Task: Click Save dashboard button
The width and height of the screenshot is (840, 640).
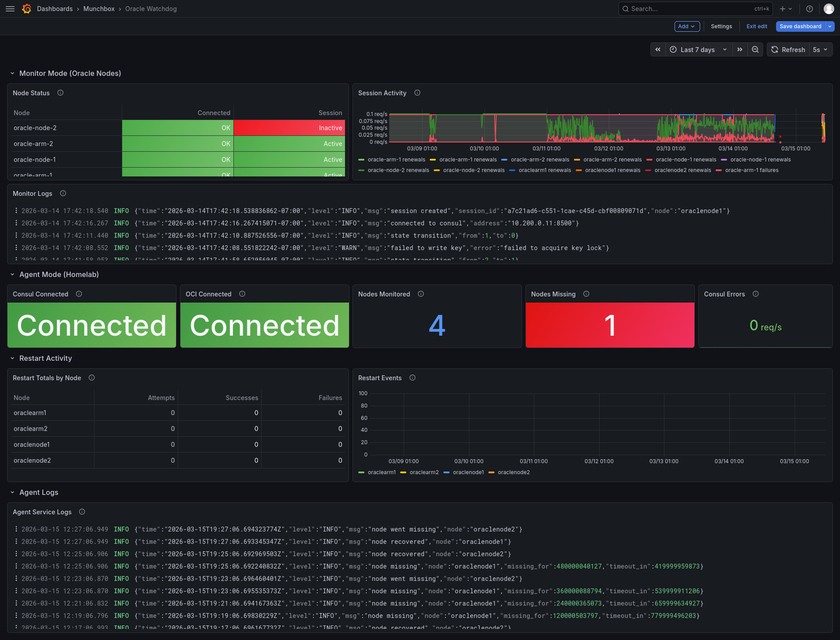Action: tap(800, 26)
